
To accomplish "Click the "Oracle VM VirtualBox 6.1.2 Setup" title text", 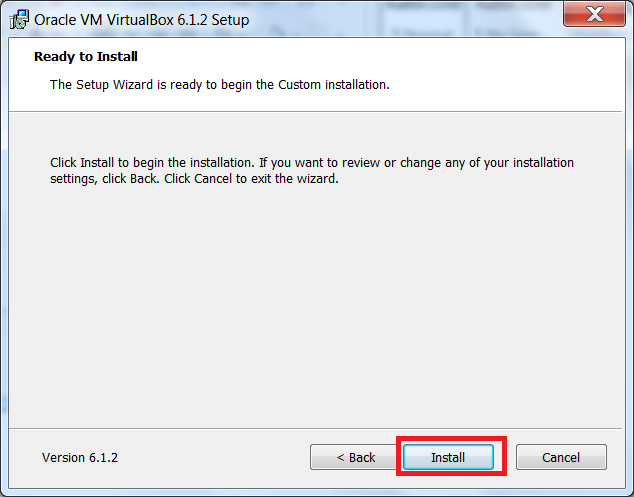I will point(142,20).
